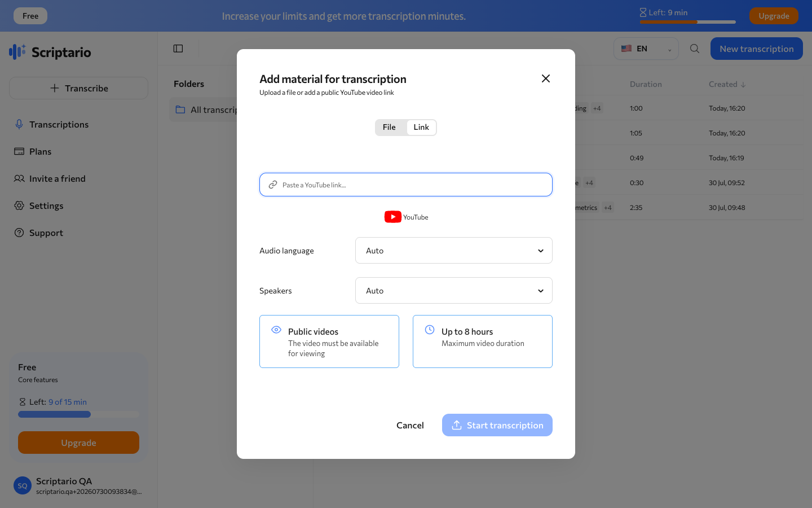
Task: Open Invite a friend in the sidebar
Action: [x=78, y=178]
